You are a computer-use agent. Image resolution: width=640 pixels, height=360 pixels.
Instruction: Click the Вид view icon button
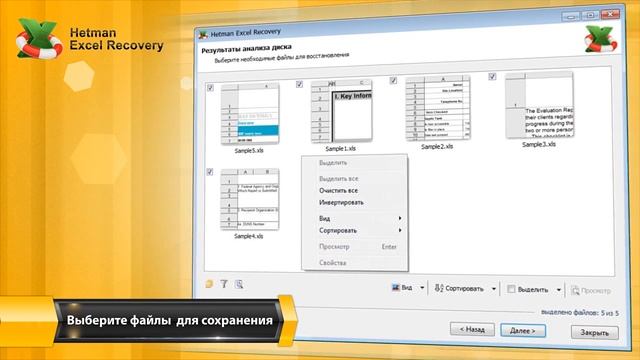click(402, 287)
